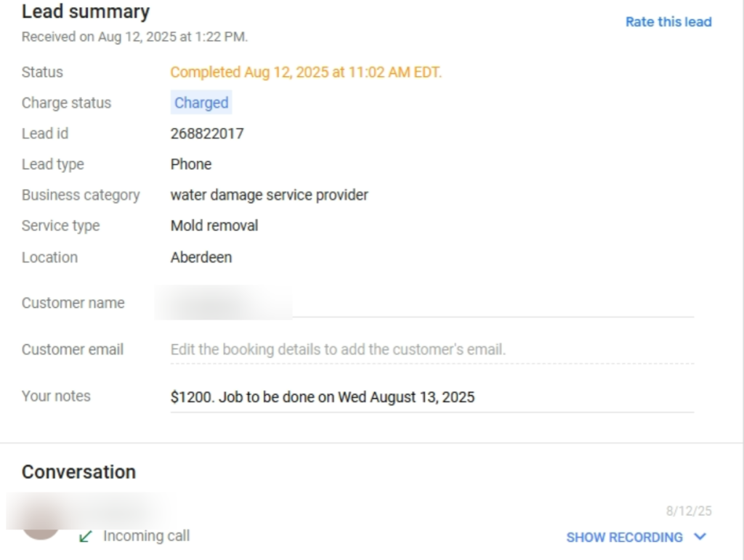Image resolution: width=744 pixels, height=560 pixels.
Task: Click the Lead summary heading
Action: pyautogui.click(x=86, y=12)
